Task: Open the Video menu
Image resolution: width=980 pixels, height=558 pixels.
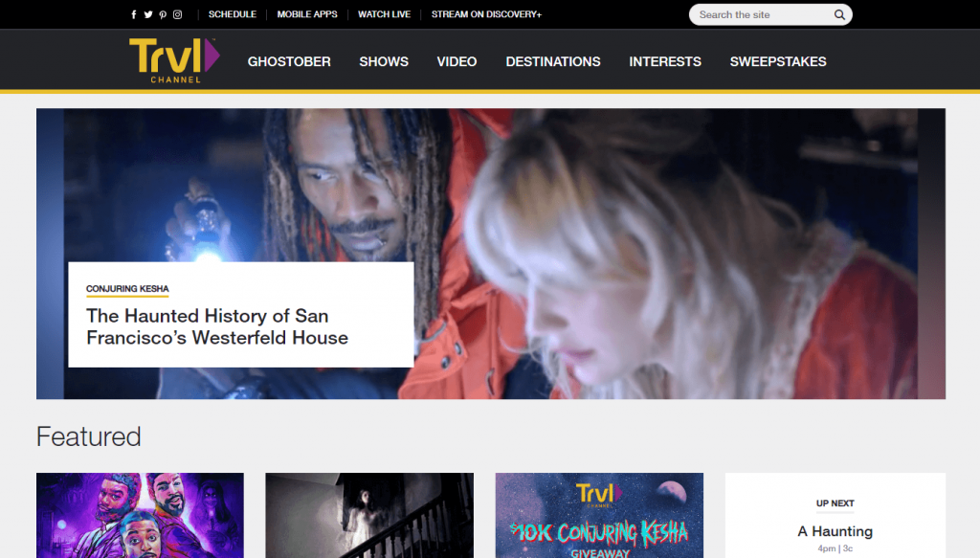Action: [x=457, y=62]
